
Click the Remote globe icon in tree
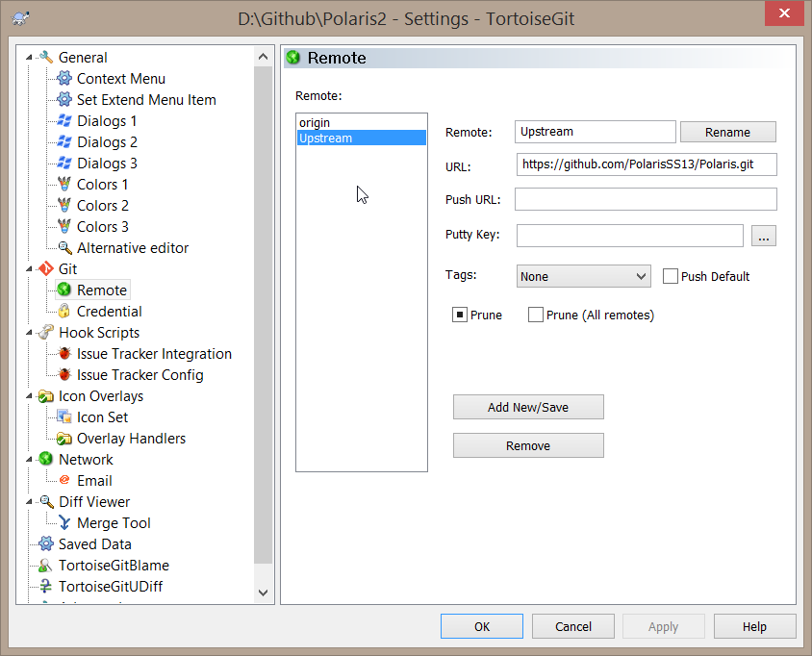click(64, 290)
